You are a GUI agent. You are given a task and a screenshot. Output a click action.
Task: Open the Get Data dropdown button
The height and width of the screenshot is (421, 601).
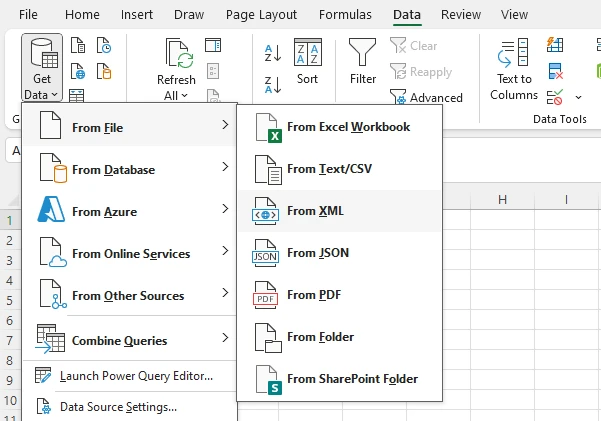[42, 67]
